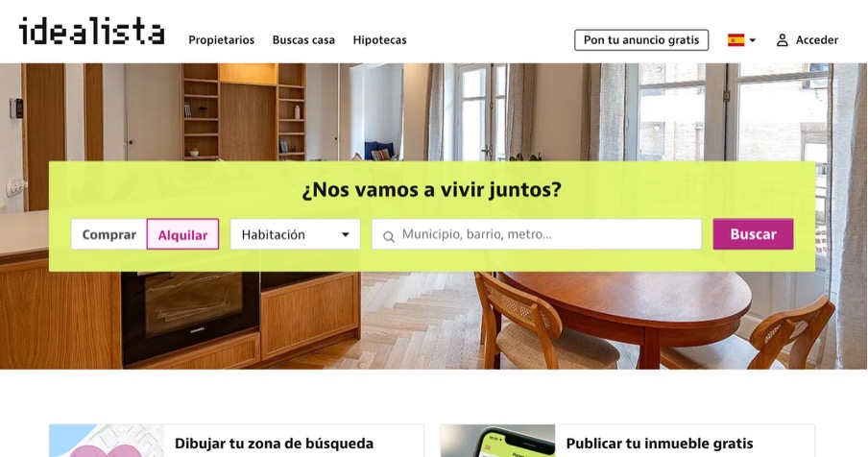
Task: Open the Propietarios menu
Action: [222, 39]
